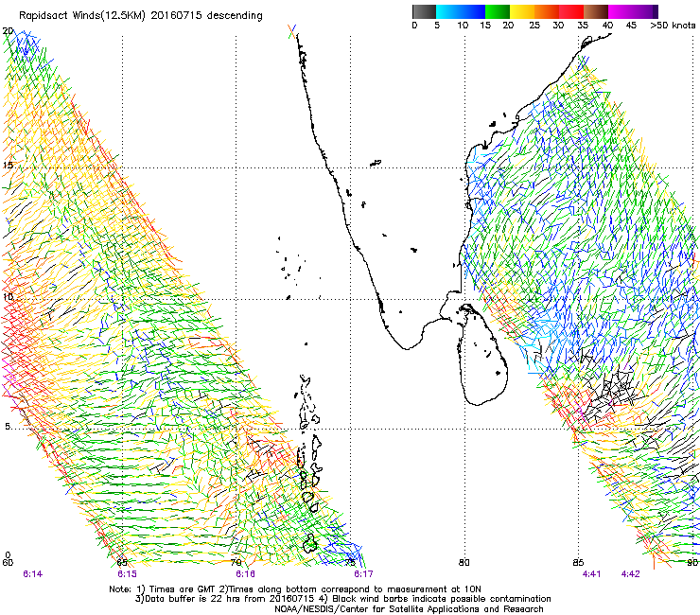Click the purple "6:14" swath time
Image resolution: width=700 pixels, height=615 pixels.
point(33,574)
